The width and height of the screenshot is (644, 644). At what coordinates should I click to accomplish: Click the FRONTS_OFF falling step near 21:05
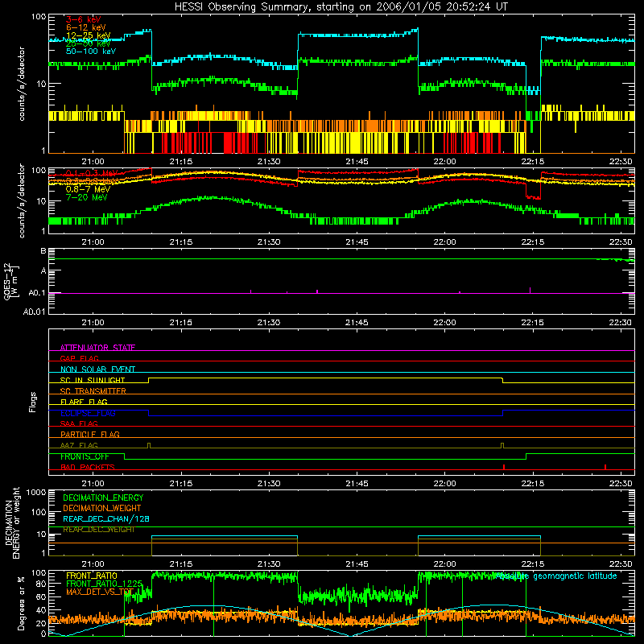[125, 456]
